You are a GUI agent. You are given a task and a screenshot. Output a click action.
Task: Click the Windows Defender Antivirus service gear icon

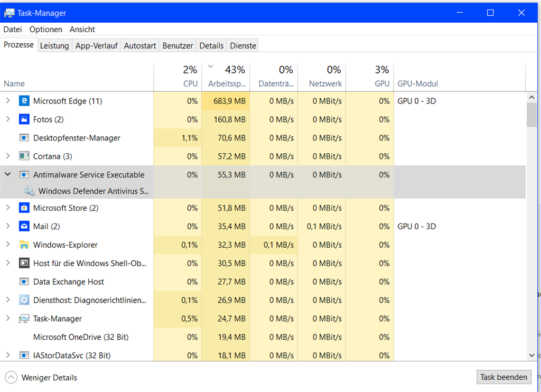point(30,191)
